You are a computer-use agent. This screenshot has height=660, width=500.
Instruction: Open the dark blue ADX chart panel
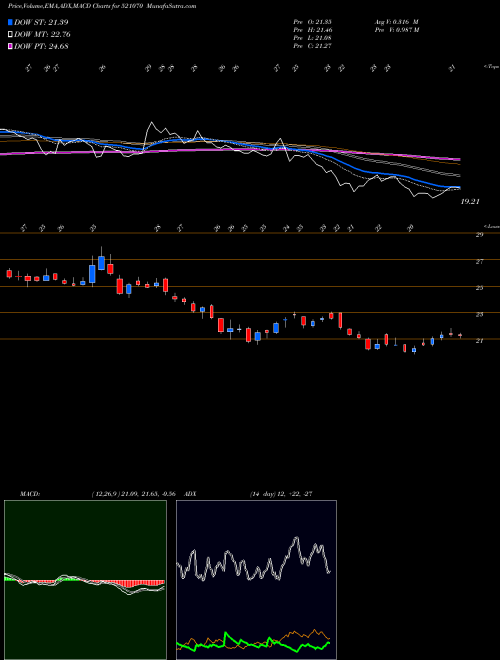click(256, 580)
